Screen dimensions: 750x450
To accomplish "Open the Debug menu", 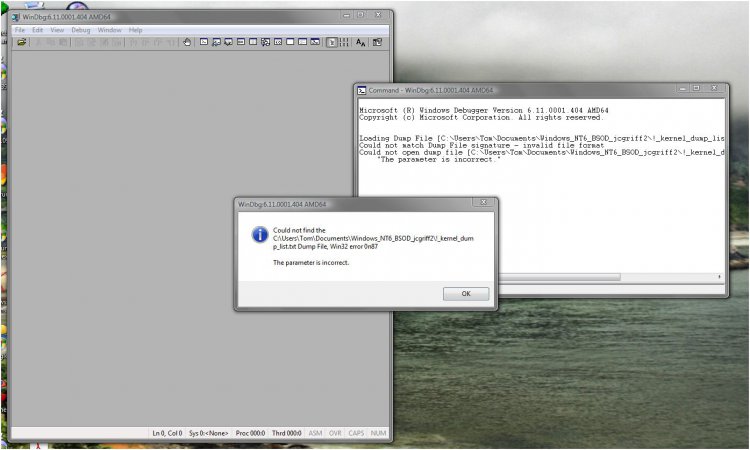I will (x=80, y=30).
